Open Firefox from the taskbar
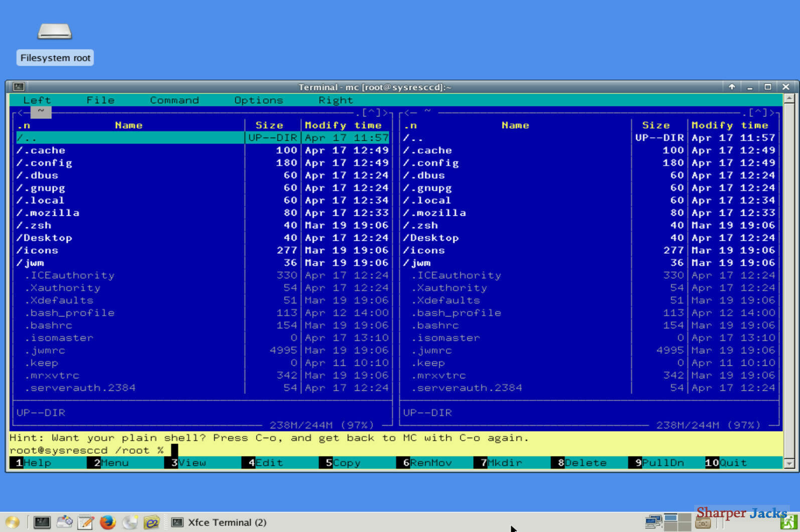This screenshot has height=532, width=800. 107,522
